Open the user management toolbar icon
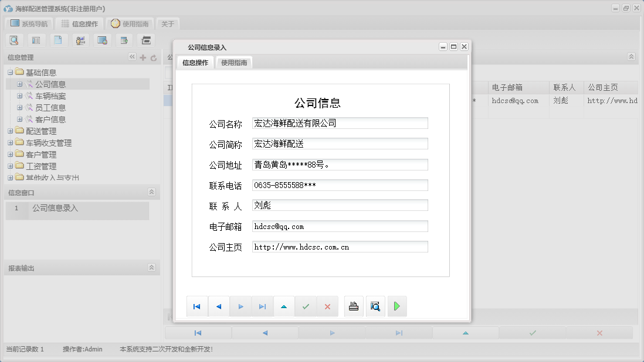 pyautogui.click(x=80, y=40)
